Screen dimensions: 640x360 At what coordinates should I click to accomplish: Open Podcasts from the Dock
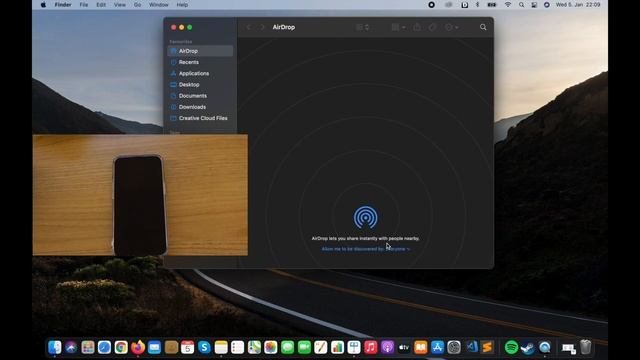[x=388, y=347]
